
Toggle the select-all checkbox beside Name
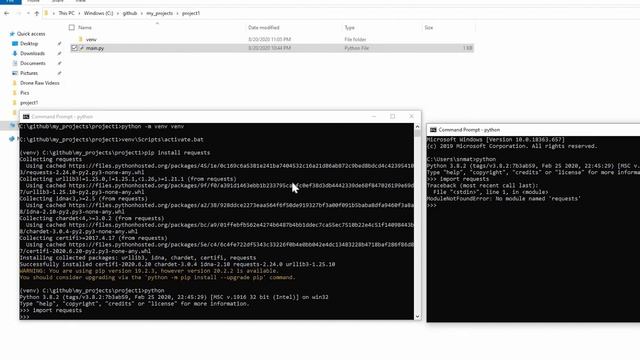[72, 27]
